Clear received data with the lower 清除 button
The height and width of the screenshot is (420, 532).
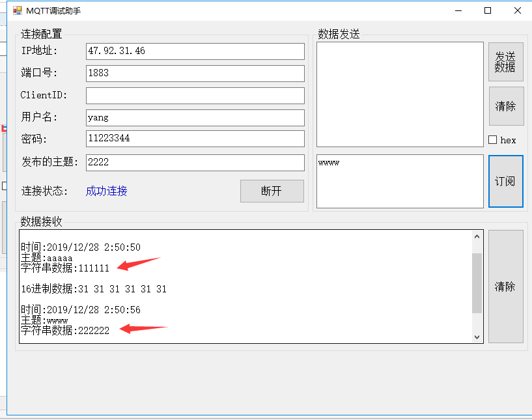(x=505, y=287)
